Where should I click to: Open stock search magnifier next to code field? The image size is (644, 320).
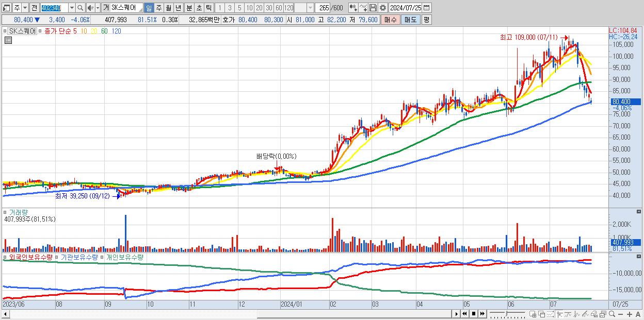pyautogui.click(x=81, y=8)
